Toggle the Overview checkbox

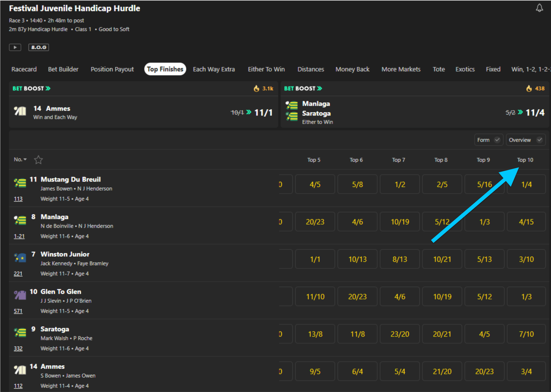(539, 140)
